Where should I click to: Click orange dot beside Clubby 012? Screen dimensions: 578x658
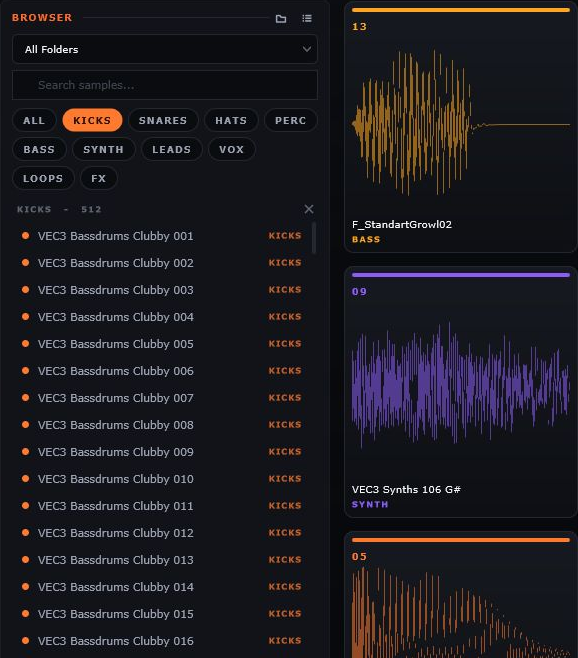coord(26,533)
